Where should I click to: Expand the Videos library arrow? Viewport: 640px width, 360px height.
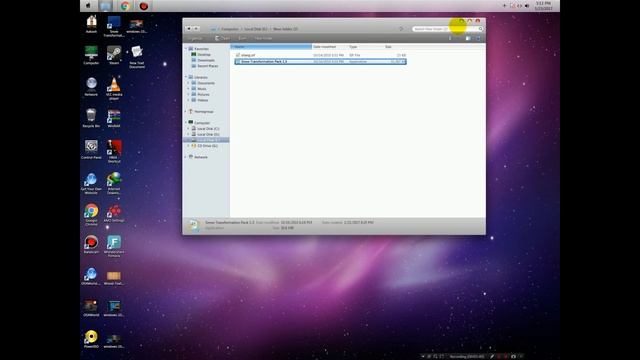click(189, 100)
